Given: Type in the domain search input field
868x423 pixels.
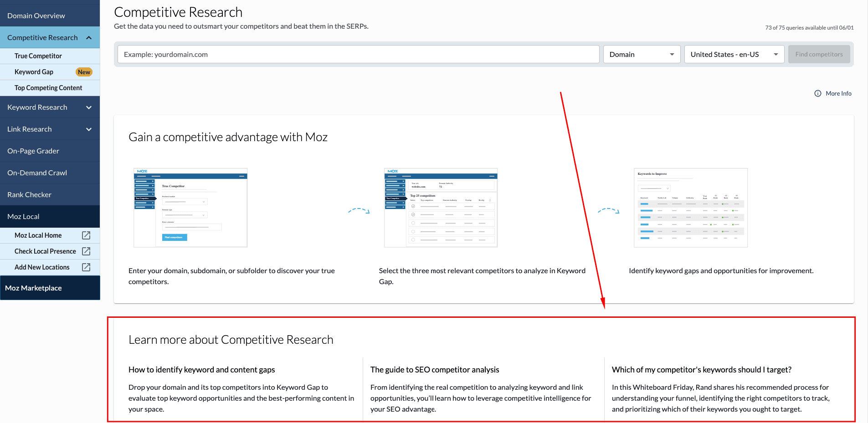Looking at the screenshot, I should pos(358,54).
